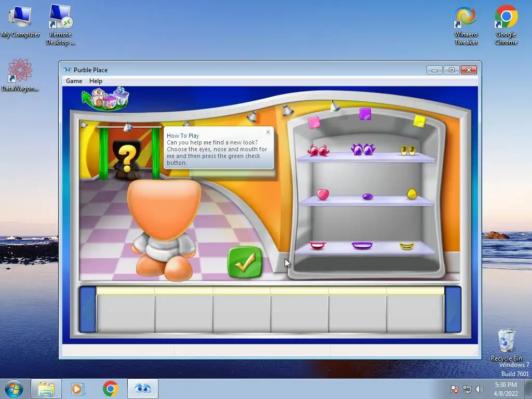The width and height of the screenshot is (532, 399).
Task: Open the volume speaker tray icon
Action: click(x=480, y=390)
